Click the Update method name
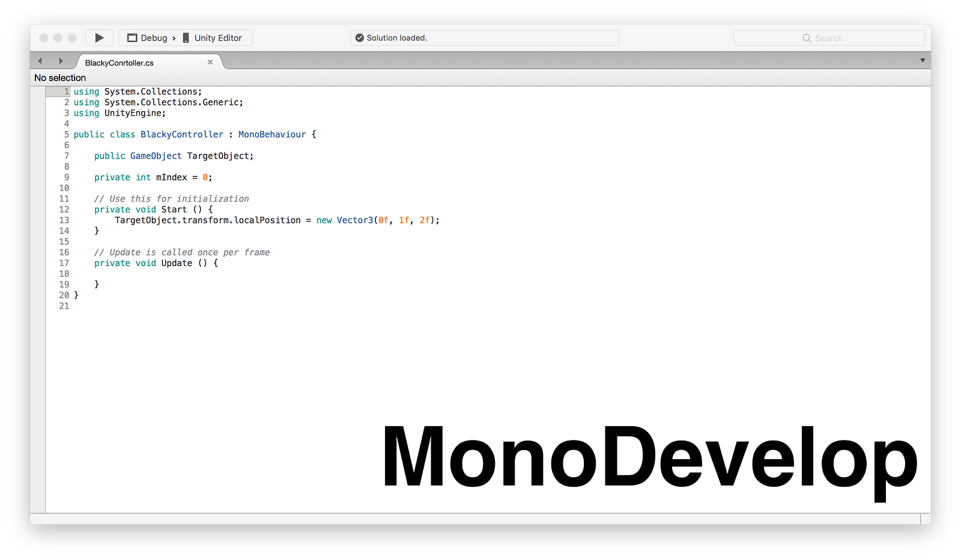Screen dimensions: 961x560 (177, 263)
